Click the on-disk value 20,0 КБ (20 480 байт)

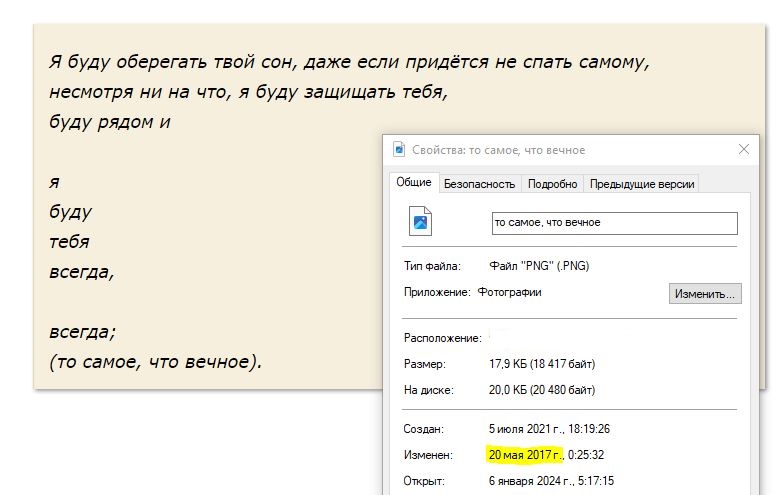542,390
